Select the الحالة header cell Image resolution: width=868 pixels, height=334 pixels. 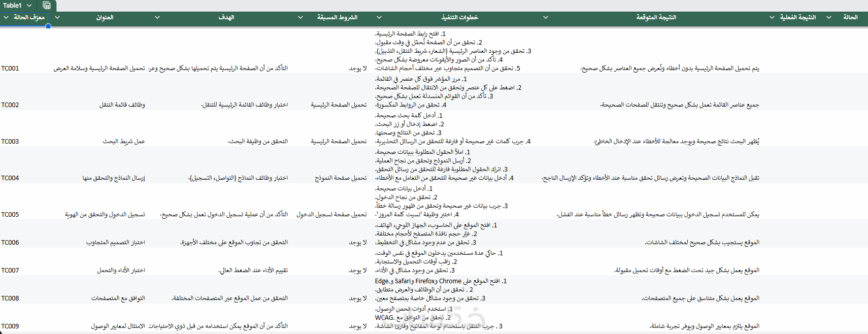tap(845, 17)
